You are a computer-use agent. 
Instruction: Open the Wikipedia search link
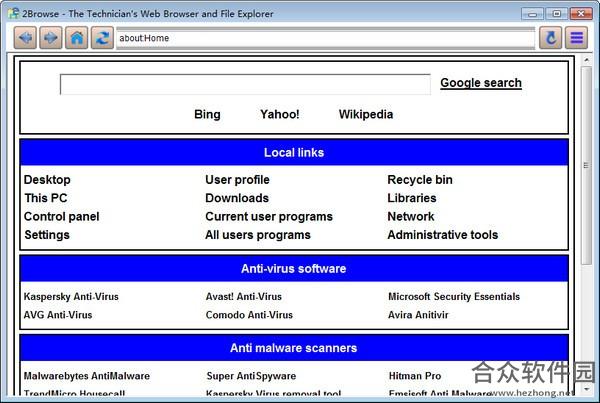pyautogui.click(x=366, y=114)
